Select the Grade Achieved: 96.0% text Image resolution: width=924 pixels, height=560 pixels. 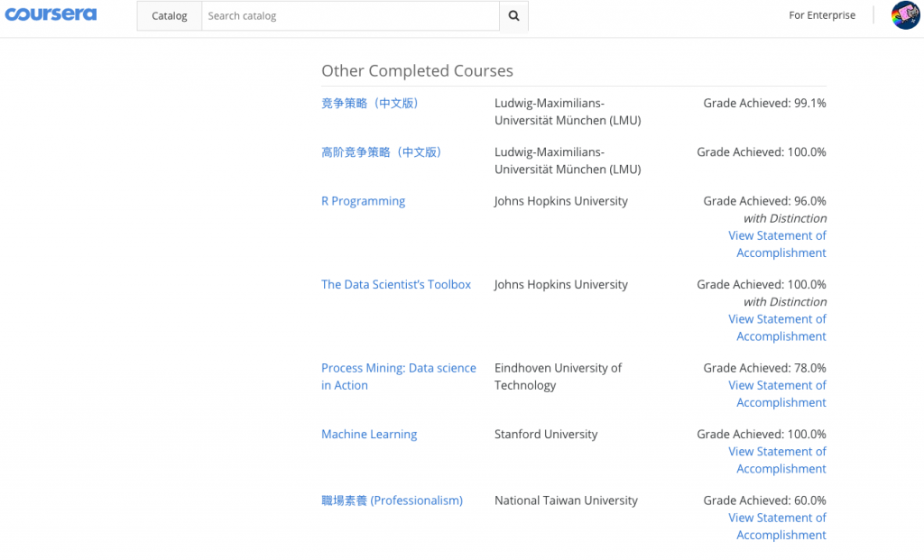(765, 201)
